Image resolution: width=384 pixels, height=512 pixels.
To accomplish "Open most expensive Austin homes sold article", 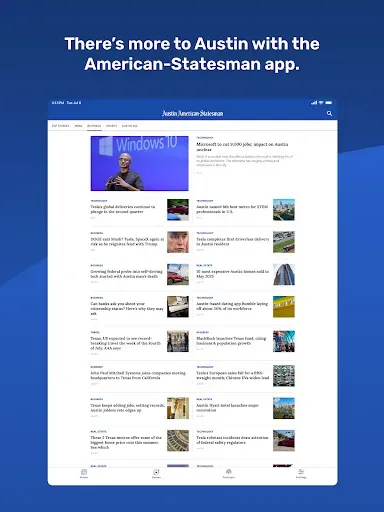I will (232, 274).
